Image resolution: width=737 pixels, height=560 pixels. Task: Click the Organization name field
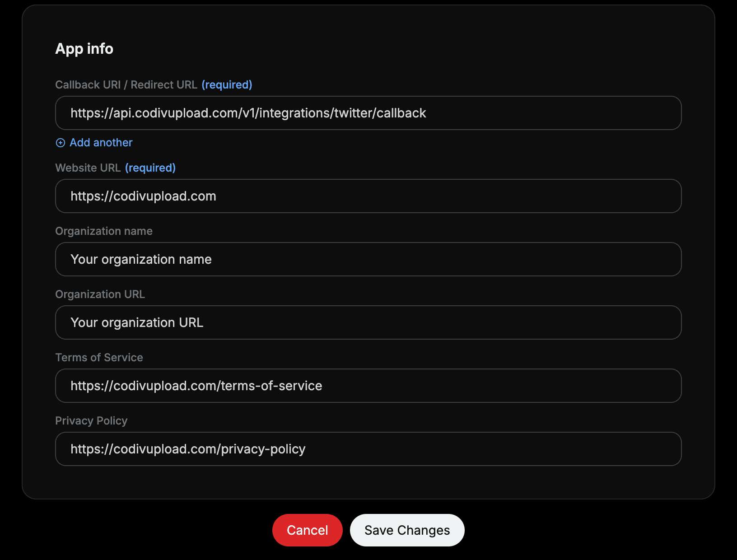coord(368,259)
